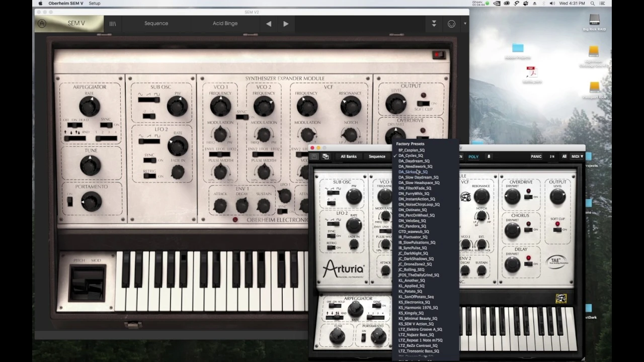Click the Arpeggiator Rate knob
Viewport: 644px width, 362px height.
click(89, 106)
